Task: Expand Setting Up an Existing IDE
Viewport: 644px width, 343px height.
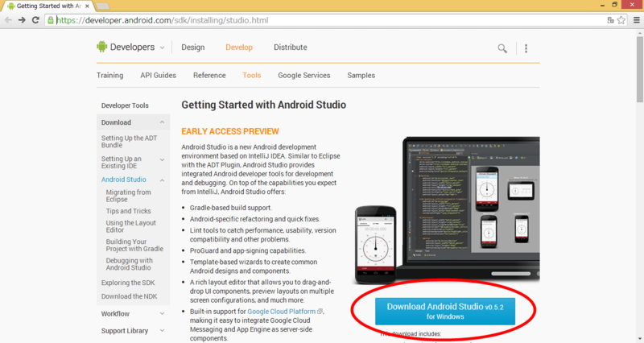Action: pos(163,159)
